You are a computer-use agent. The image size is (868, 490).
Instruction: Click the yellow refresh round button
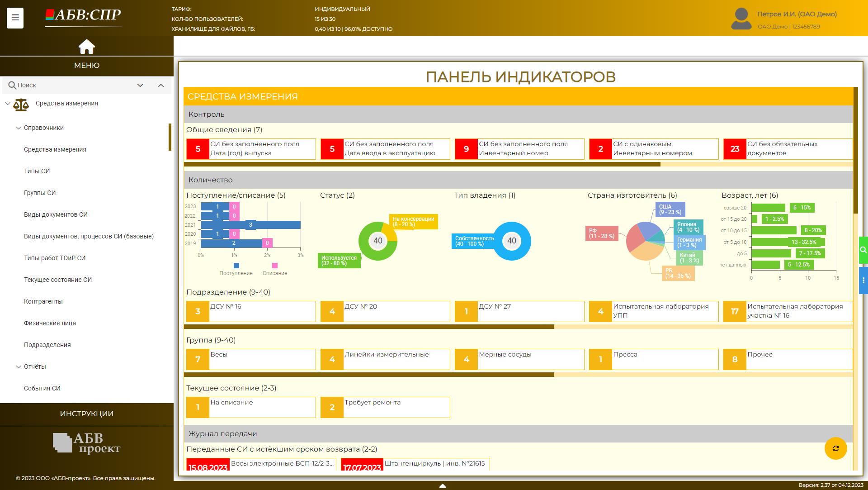[835, 448]
